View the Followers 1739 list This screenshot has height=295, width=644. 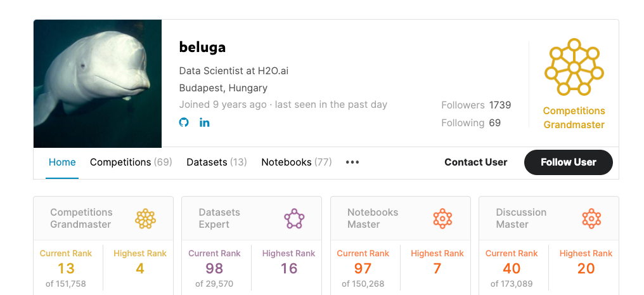pyautogui.click(x=476, y=105)
